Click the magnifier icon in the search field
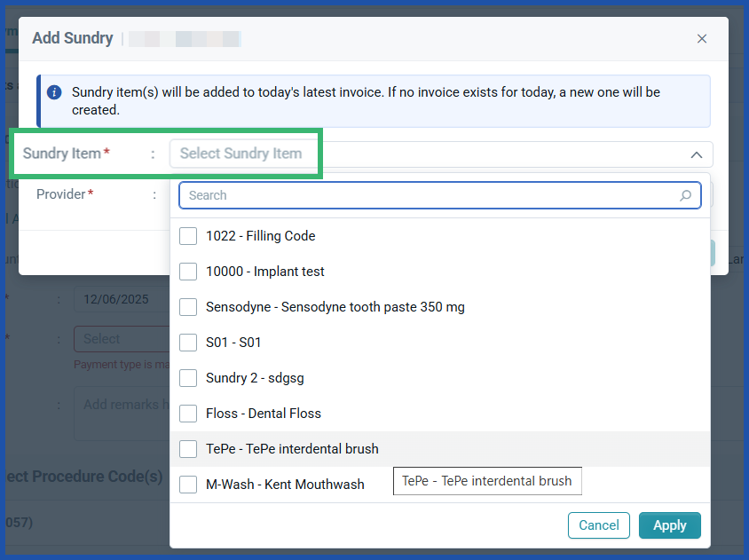Image resolution: width=749 pixels, height=560 pixels. (685, 195)
